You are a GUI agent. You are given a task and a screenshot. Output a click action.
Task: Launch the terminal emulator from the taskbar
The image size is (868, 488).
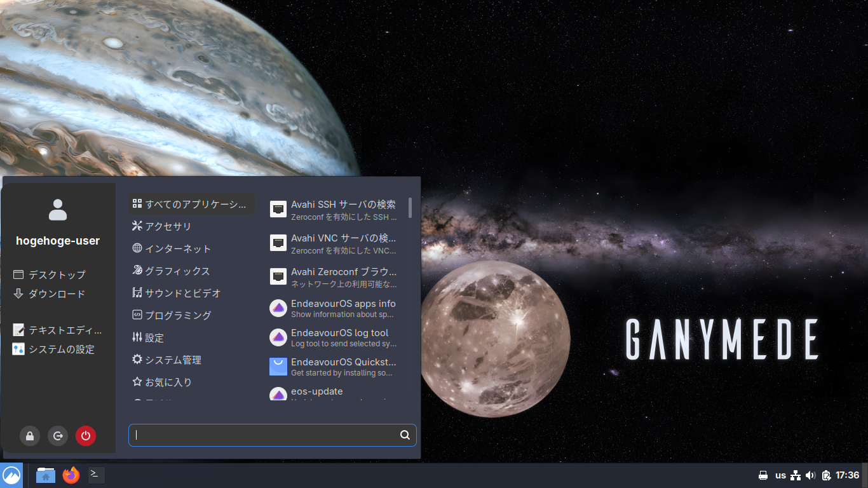96,475
